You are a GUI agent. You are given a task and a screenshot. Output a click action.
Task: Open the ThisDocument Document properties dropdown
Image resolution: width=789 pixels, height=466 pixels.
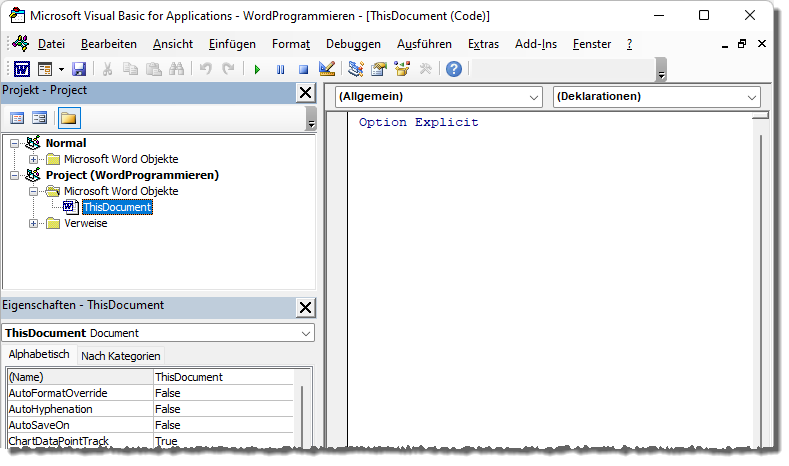(159, 333)
